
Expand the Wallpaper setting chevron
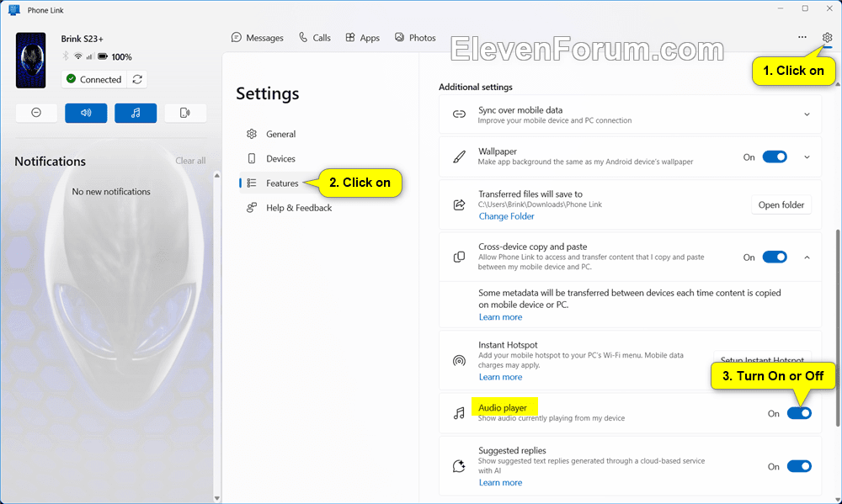tap(807, 157)
